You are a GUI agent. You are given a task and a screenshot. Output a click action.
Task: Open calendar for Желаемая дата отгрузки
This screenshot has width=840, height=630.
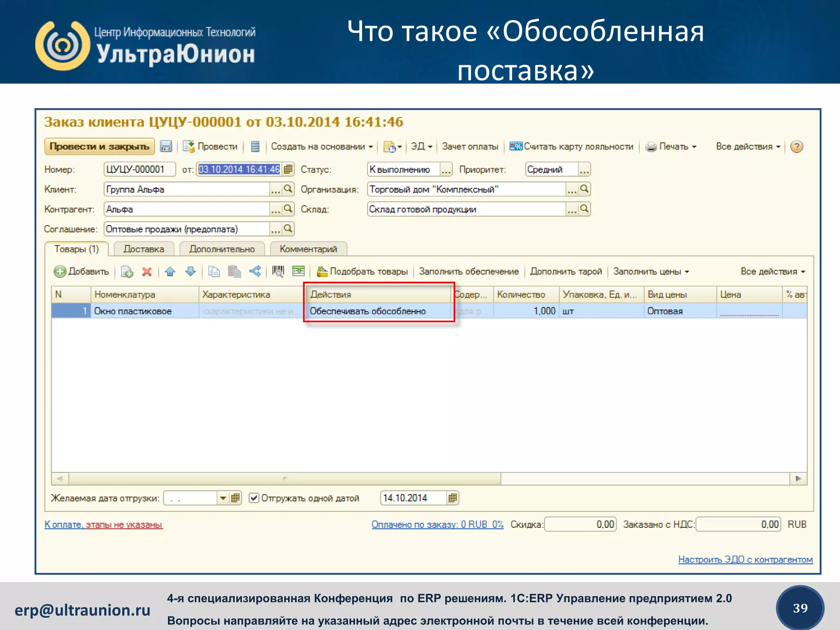point(235,498)
